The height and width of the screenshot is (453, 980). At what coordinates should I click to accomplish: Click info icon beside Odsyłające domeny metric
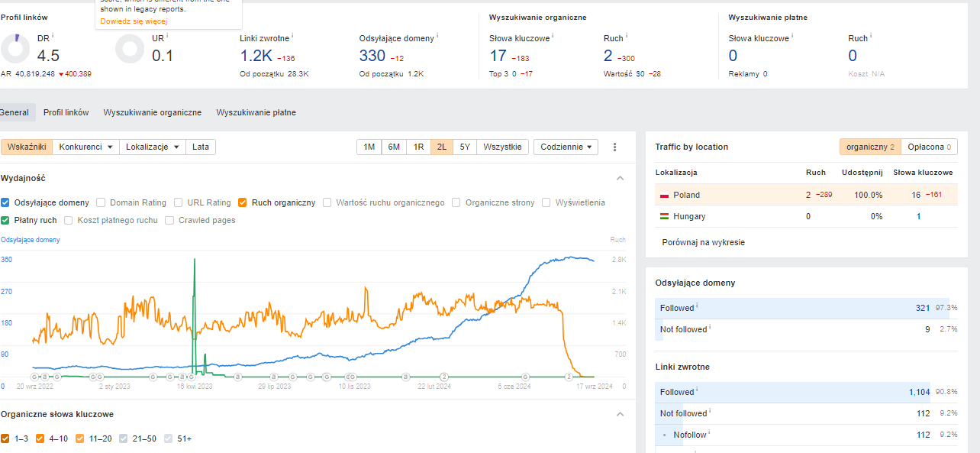coord(438,36)
